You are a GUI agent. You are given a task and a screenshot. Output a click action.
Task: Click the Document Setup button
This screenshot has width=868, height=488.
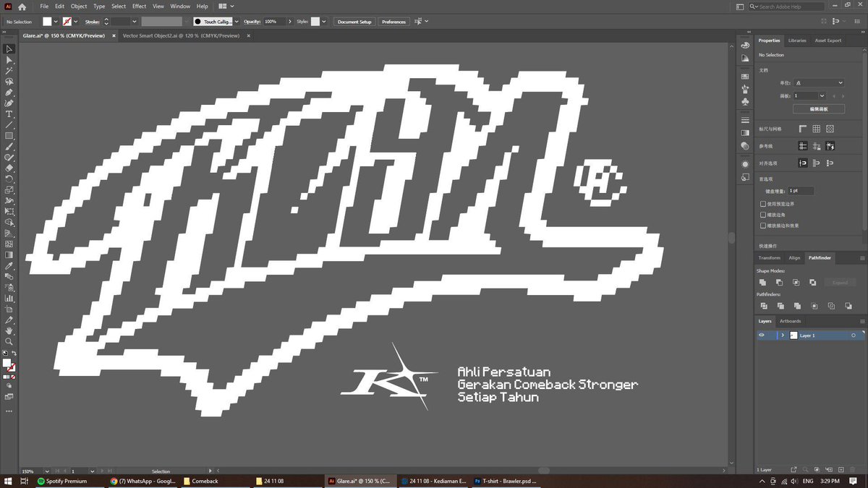tap(354, 22)
